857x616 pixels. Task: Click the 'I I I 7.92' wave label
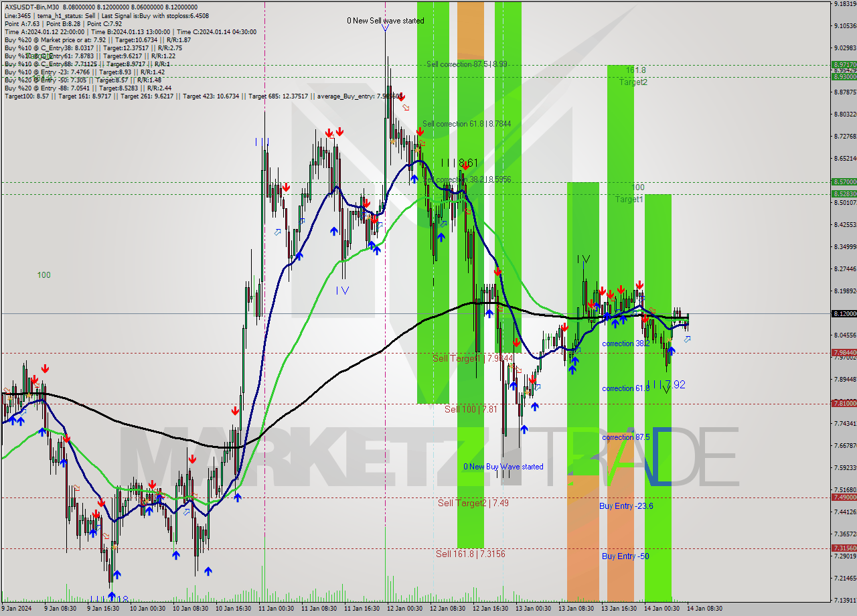click(666, 385)
